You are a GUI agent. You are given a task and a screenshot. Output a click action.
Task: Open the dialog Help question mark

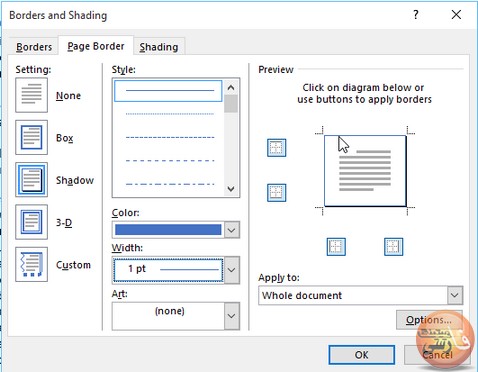pyautogui.click(x=416, y=15)
